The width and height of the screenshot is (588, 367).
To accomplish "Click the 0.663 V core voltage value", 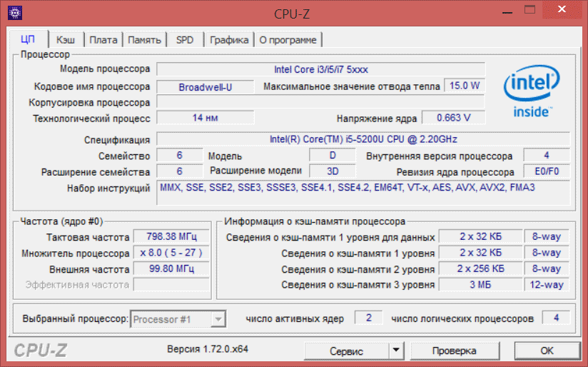I will [x=454, y=118].
